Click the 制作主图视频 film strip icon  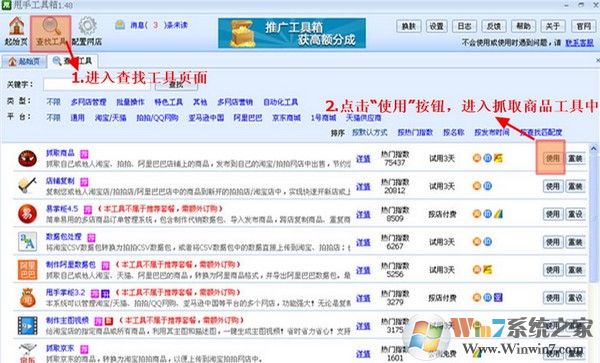click(28, 326)
